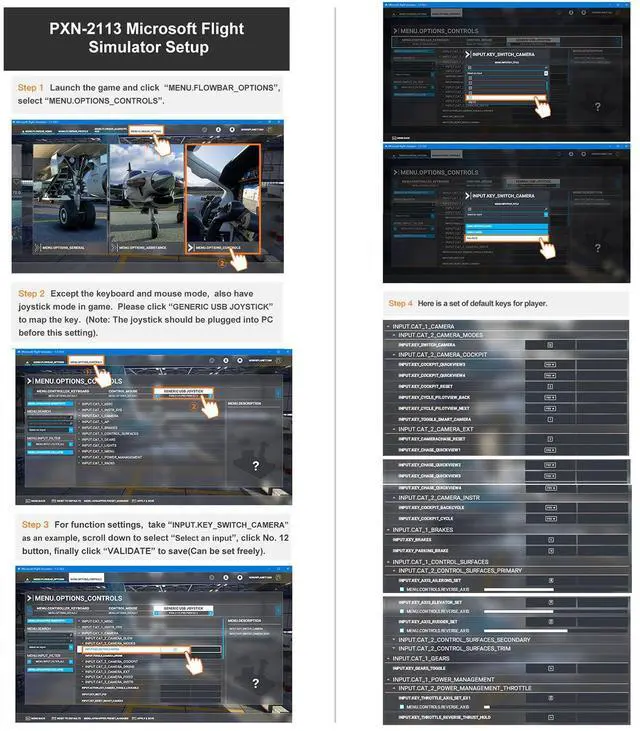Toggle reverse axis checkbox under AXIS_RUDDER_SET

point(402,631)
